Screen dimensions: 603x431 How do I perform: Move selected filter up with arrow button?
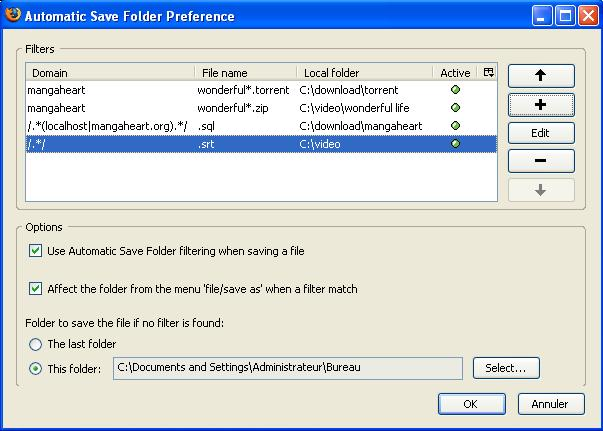click(541, 76)
